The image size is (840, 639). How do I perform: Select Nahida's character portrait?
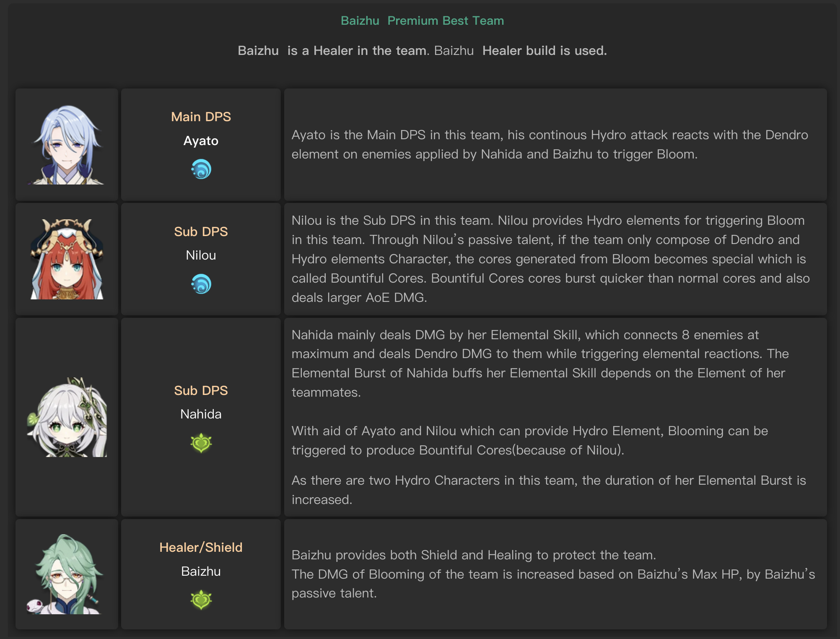point(67,417)
